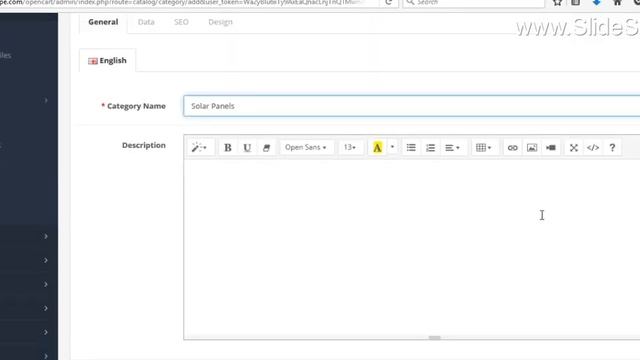
Task: Click the browser reload page icon
Action: tap(389, 2)
